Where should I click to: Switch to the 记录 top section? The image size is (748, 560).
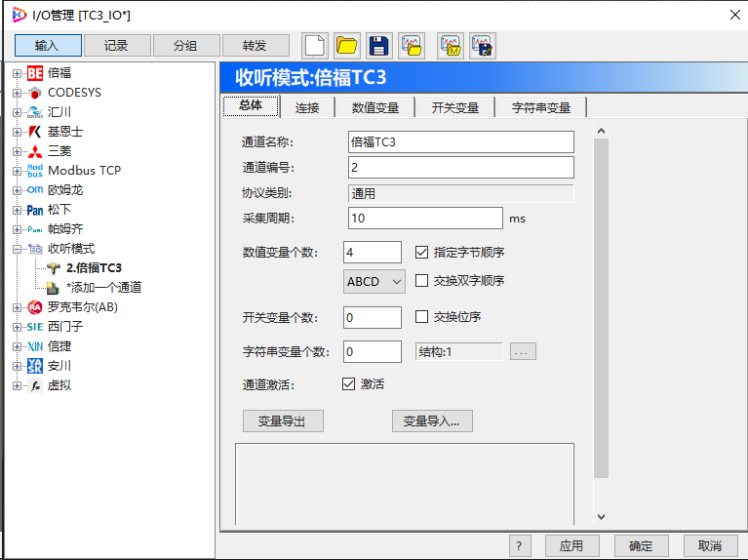pyautogui.click(x=116, y=45)
